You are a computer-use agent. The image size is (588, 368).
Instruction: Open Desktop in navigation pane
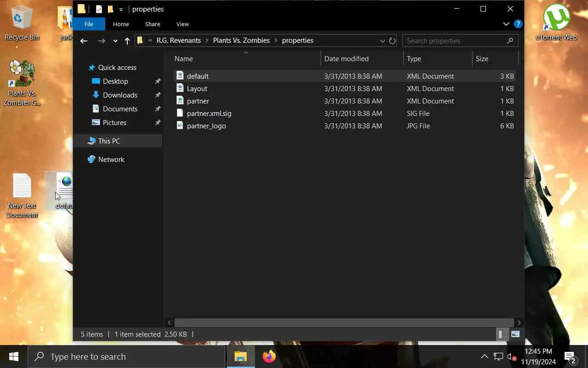[115, 81]
